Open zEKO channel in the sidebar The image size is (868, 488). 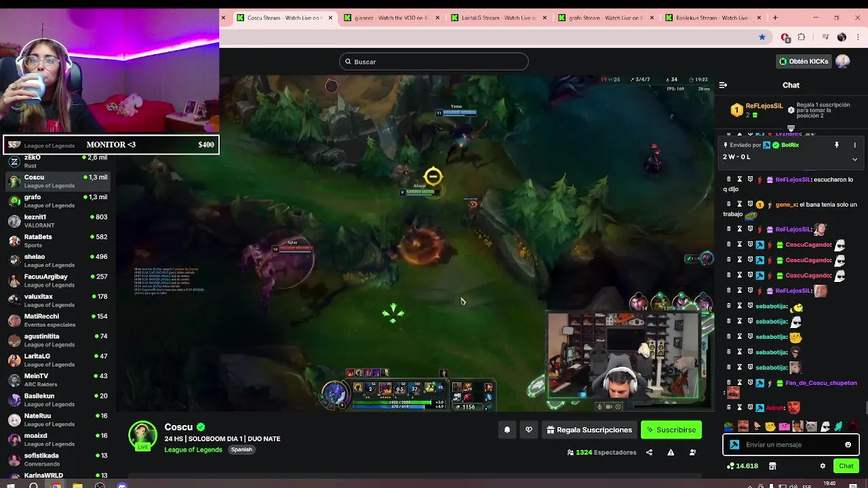(58, 161)
